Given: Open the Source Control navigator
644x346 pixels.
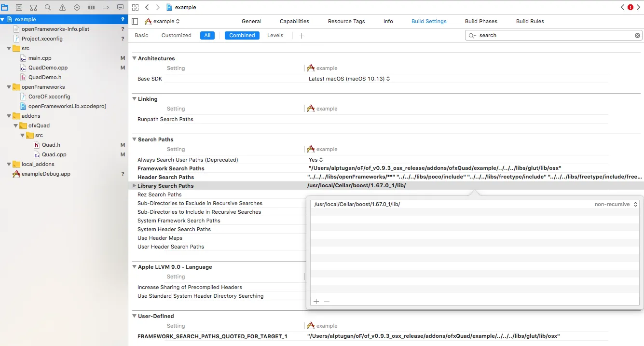Looking at the screenshot, I should coord(19,8).
